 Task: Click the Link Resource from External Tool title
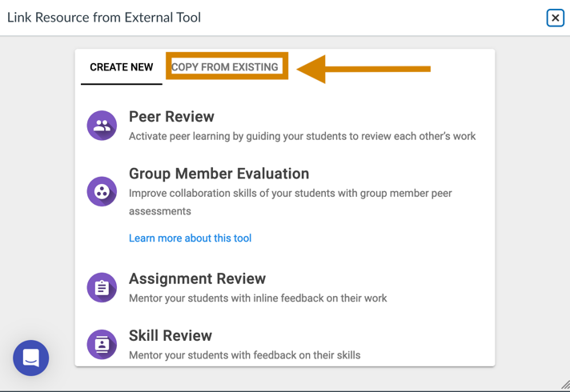pyautogui.click(x=104, y=18)
